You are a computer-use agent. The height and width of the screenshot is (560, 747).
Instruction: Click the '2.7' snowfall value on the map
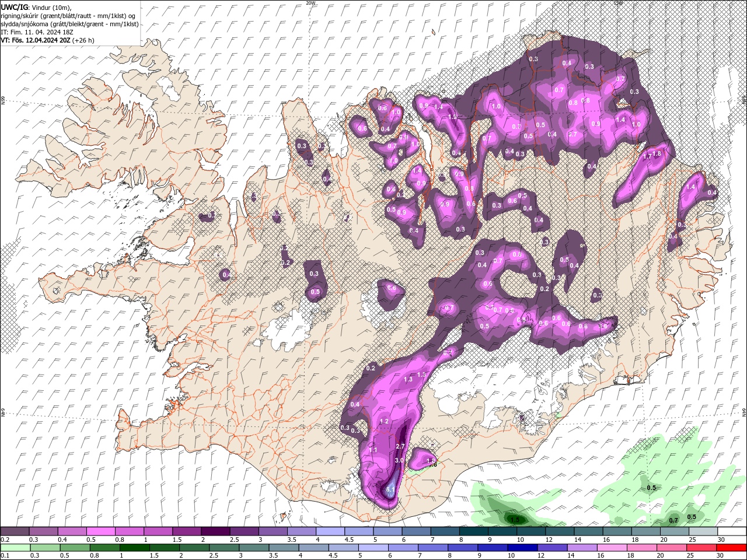(400, 446)
